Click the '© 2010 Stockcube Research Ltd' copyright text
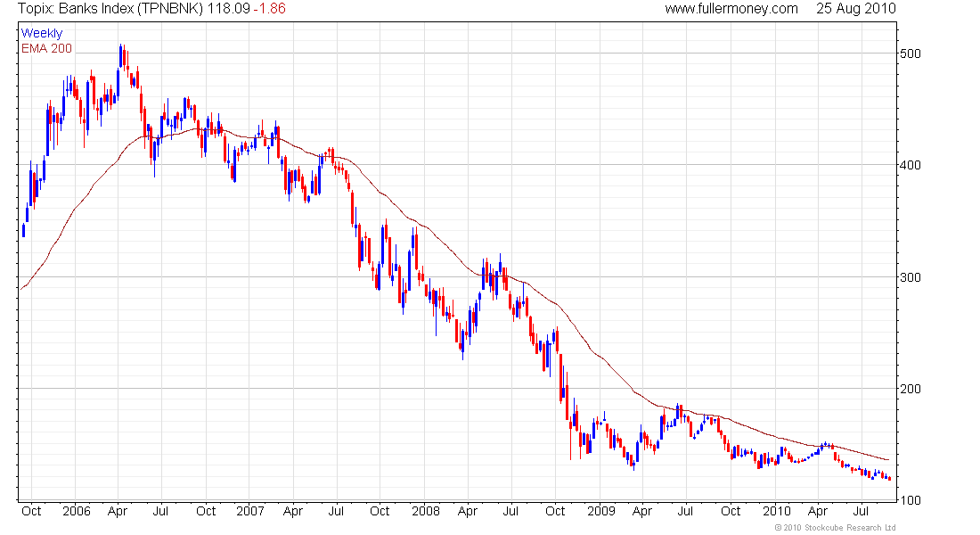Image resolution: width=980 pixels, height=535 pixels. pos(835,528)
